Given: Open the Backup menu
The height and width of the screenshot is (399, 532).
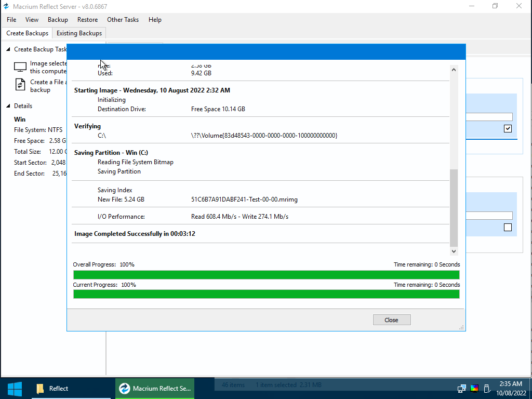Looking at the screenshot, I should tap(58, 20).
